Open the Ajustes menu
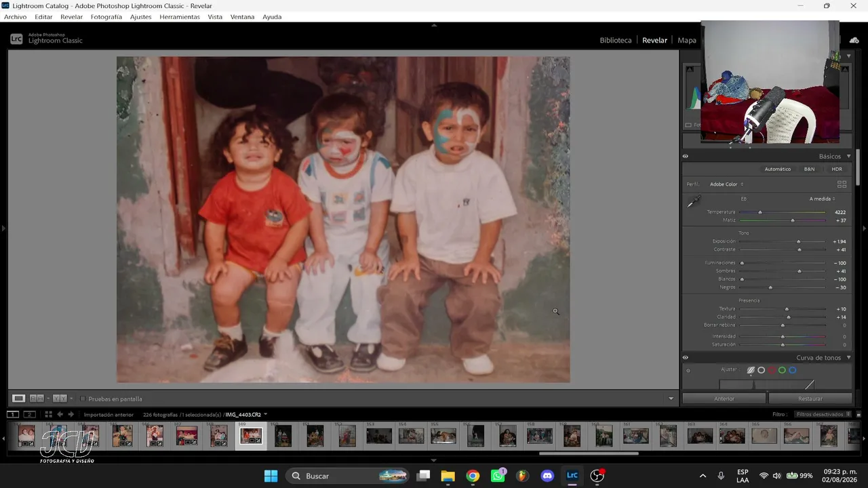Viewport: 868px width, 488px height. coord(141,17)
